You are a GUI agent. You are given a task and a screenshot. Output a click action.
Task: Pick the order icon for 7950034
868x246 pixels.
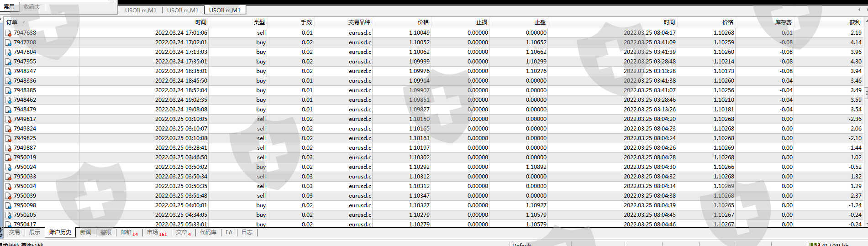8,186
